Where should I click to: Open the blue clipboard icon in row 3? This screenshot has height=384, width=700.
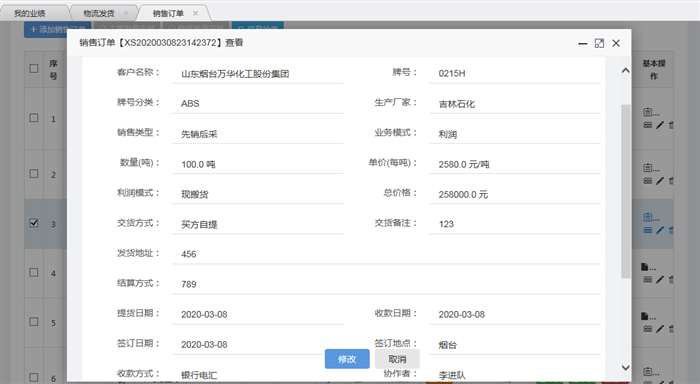pos(648,217)
